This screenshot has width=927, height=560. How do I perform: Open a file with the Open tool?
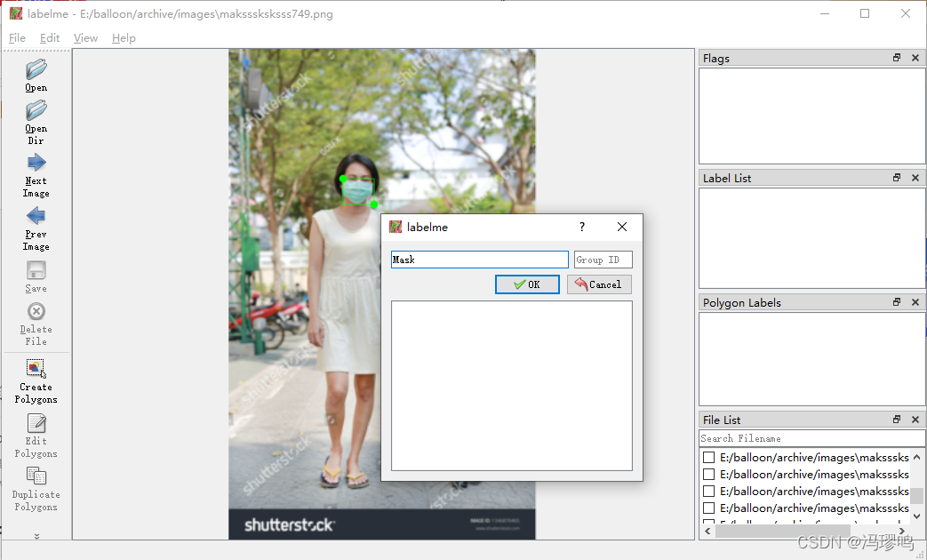pos(36,76)
